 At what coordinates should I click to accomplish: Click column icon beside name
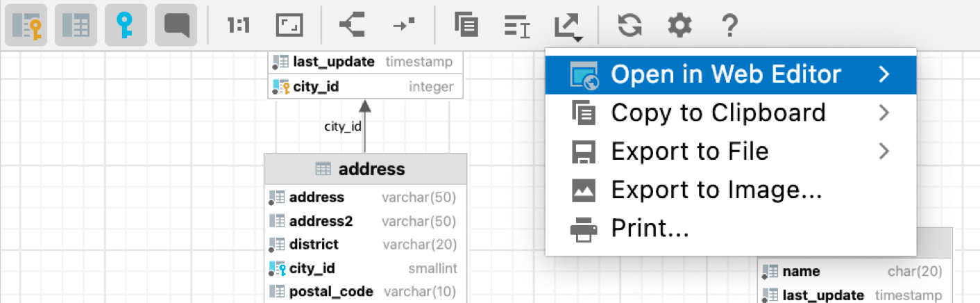click(770, 272)
